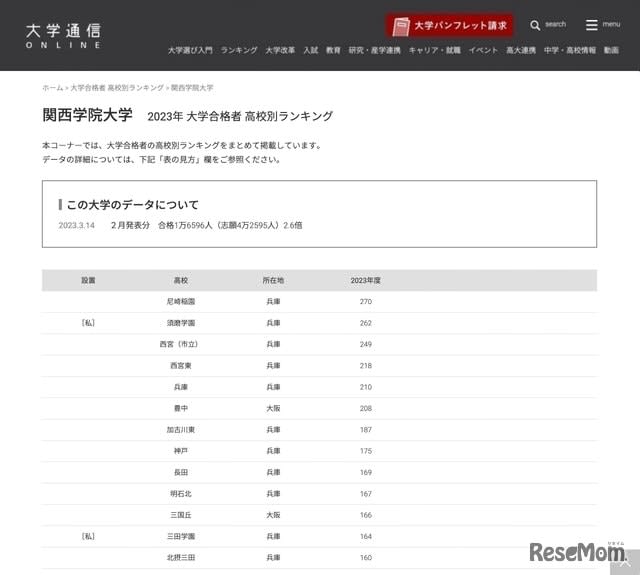This screenshot has width=640, height=575.
Task: Select the 豊中 school cell
Action: coord(181,408)
